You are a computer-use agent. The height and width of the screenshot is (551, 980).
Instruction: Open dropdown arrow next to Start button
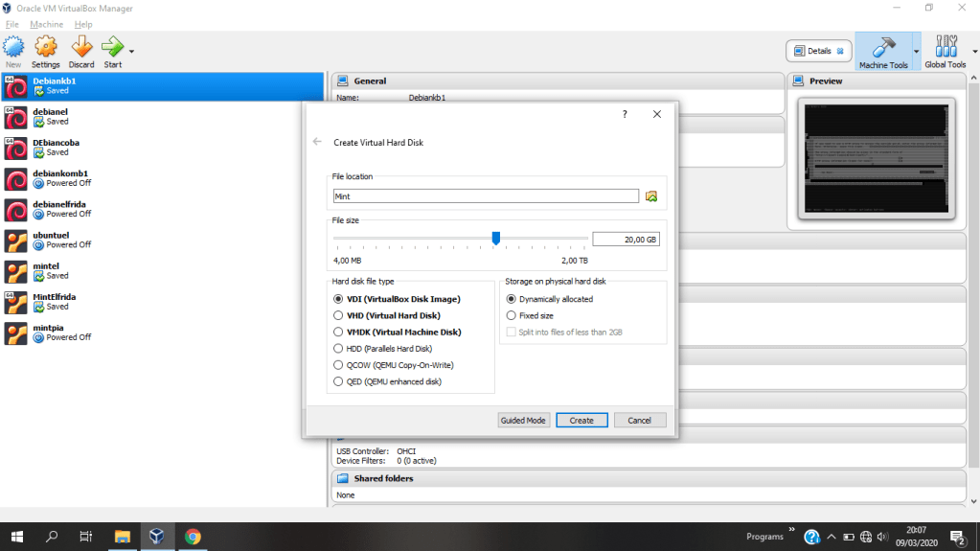click(x=131, y=51)
